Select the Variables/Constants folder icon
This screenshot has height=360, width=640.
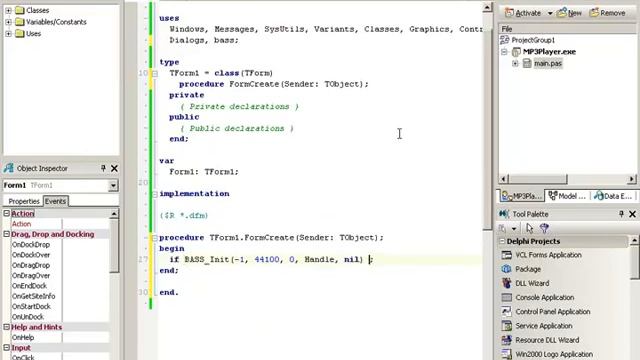click(x=20, y=22)
